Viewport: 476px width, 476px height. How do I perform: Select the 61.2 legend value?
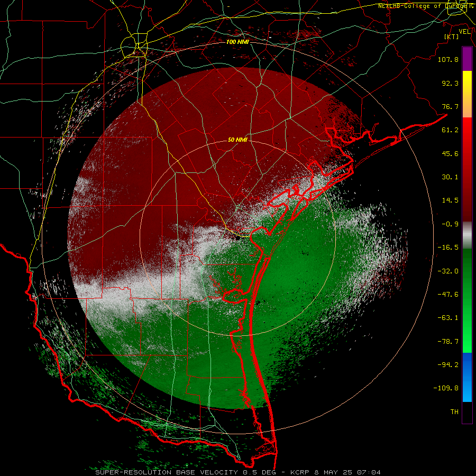click(x=450, y=130)
